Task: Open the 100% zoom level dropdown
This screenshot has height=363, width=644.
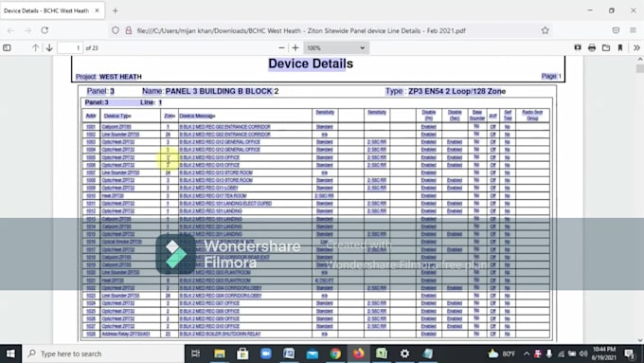Action: coord(336,48)
